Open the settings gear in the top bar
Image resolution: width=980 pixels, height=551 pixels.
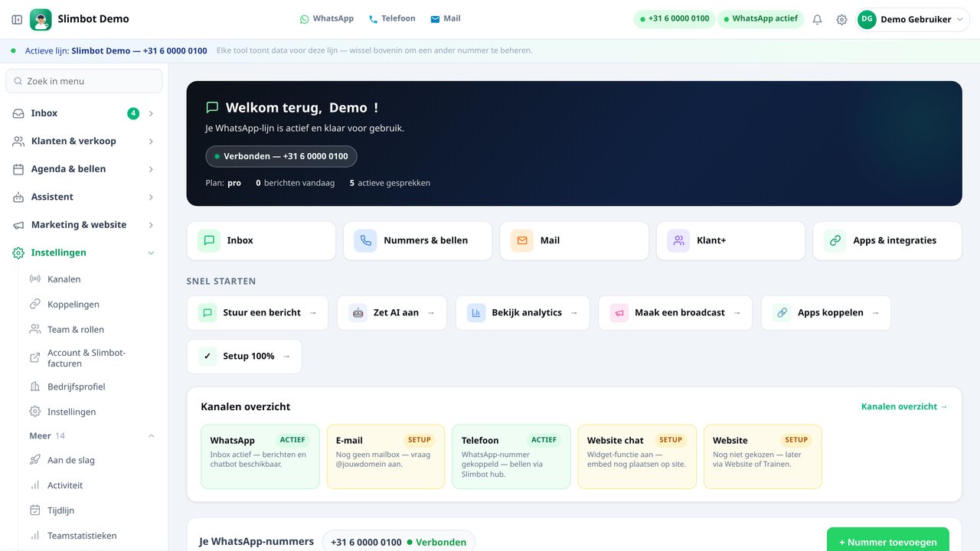(841, 19)
